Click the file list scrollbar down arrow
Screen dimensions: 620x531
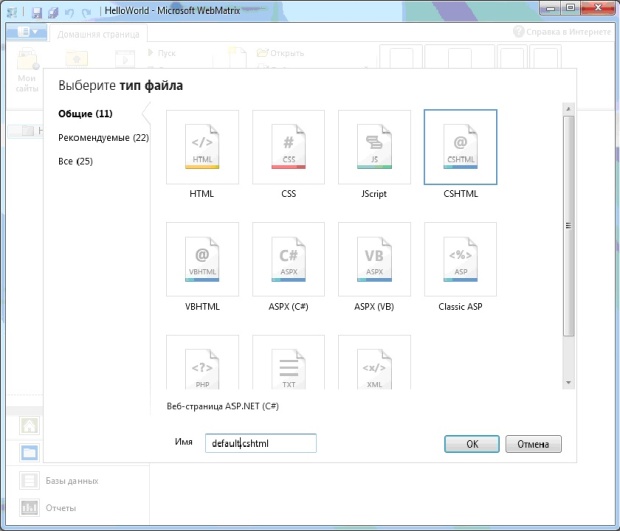568,383
